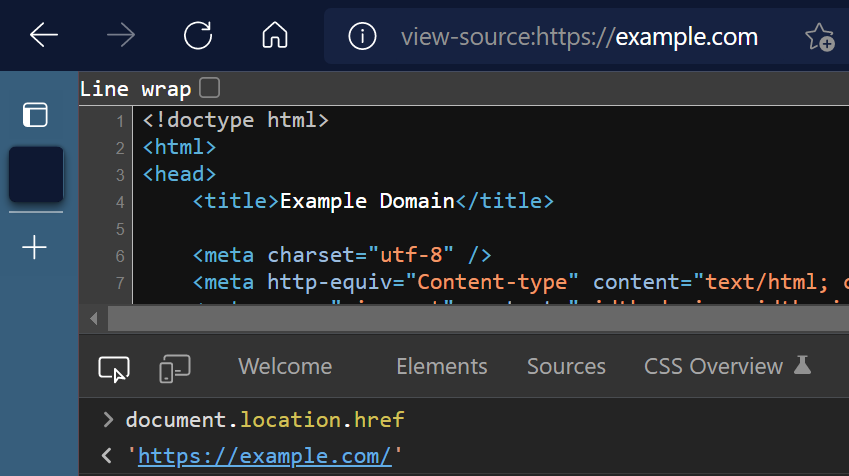This screenshot has height=476, width=849.
Task: Click the address bar URL
Action: click(x=579, y=38)
